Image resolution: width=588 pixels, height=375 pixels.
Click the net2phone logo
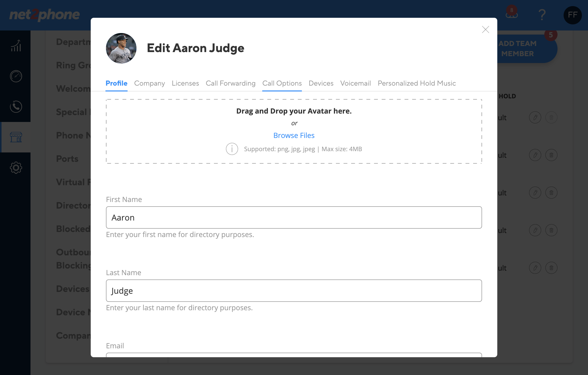(44, 15)
